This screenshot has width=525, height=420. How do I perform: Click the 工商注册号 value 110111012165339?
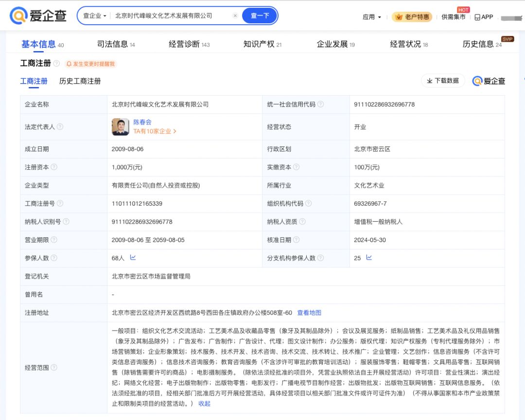(x=137, y=203)
